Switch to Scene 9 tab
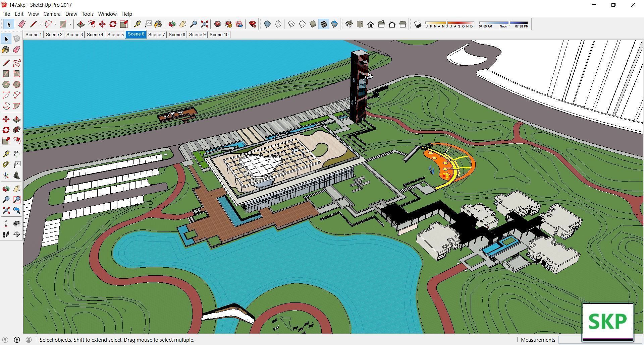644x345 pixels. (197, 34)
